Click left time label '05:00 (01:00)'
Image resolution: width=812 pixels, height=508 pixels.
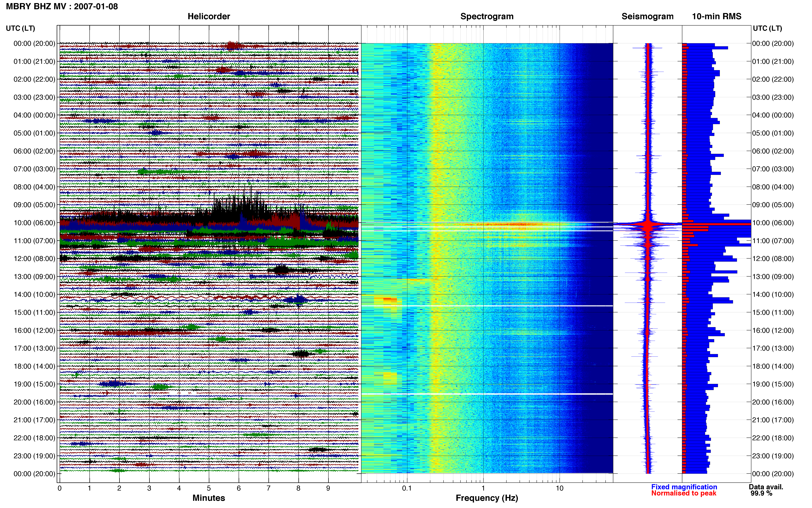[x=34, y=133]
